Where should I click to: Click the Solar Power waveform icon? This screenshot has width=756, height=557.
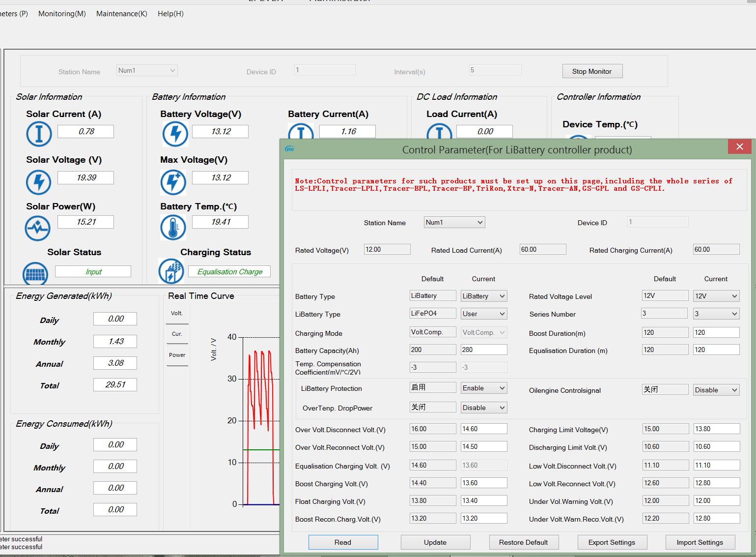click(x=38, y=228)
